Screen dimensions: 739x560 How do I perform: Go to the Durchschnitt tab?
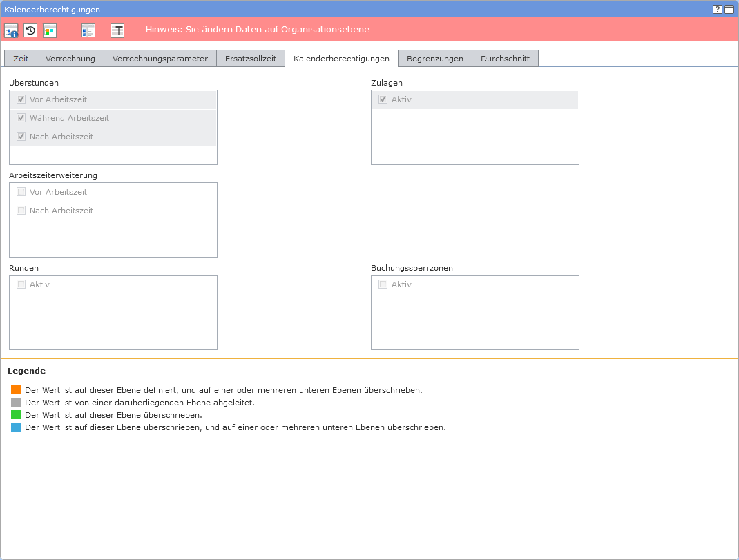click(x=505, y=59)
